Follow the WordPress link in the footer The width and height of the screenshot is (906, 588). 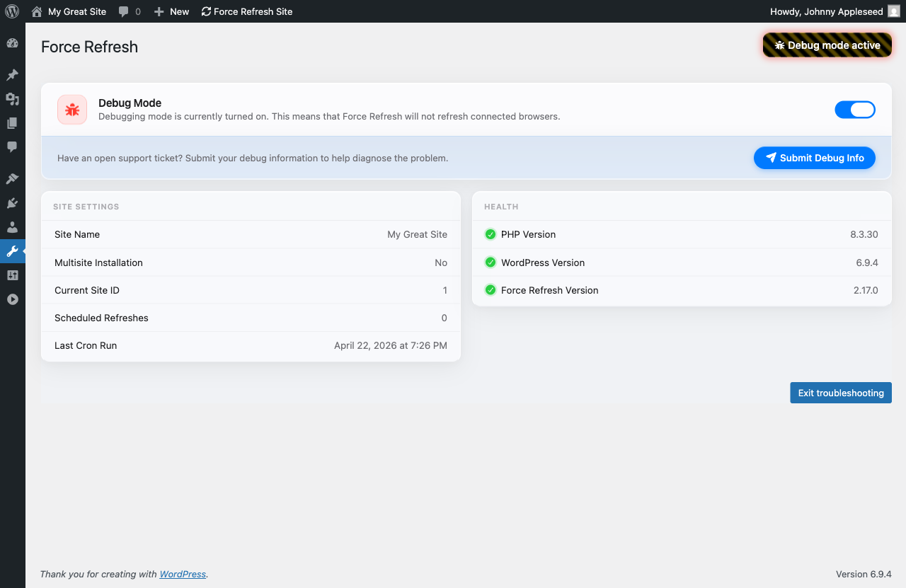pyautogui.click(x=183, y=574)
